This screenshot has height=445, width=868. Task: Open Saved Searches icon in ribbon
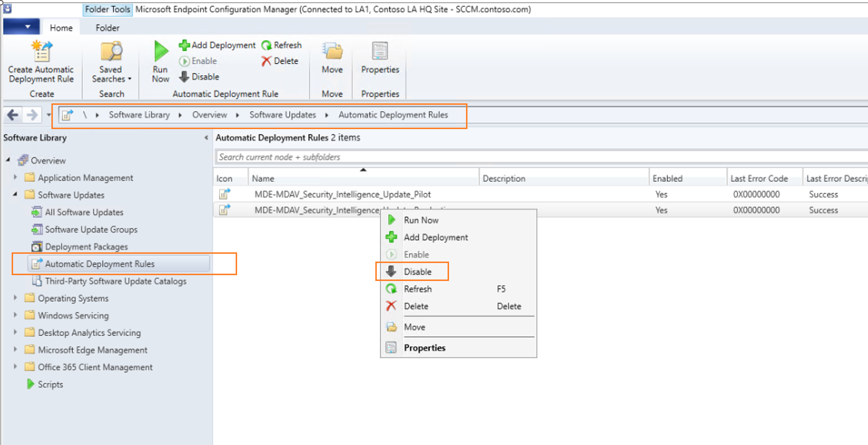111,51
